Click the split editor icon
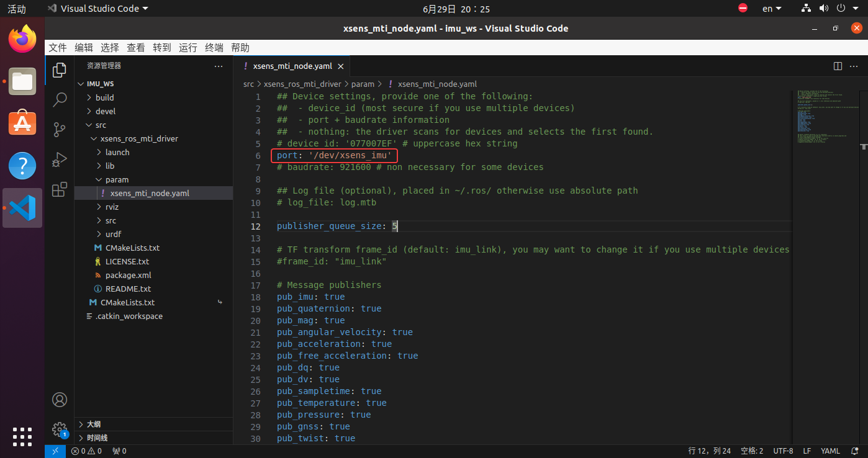868x458 pixels. (838, 66)
